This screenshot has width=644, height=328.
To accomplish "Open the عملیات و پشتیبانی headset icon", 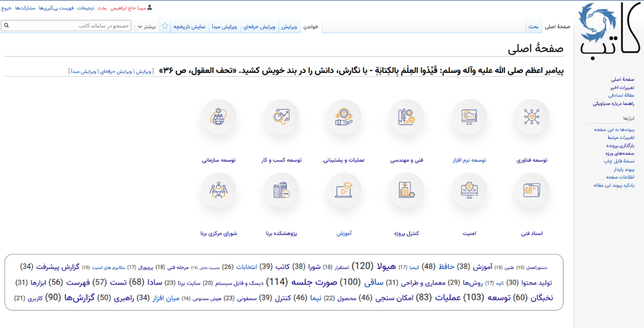I will (344, 117).
